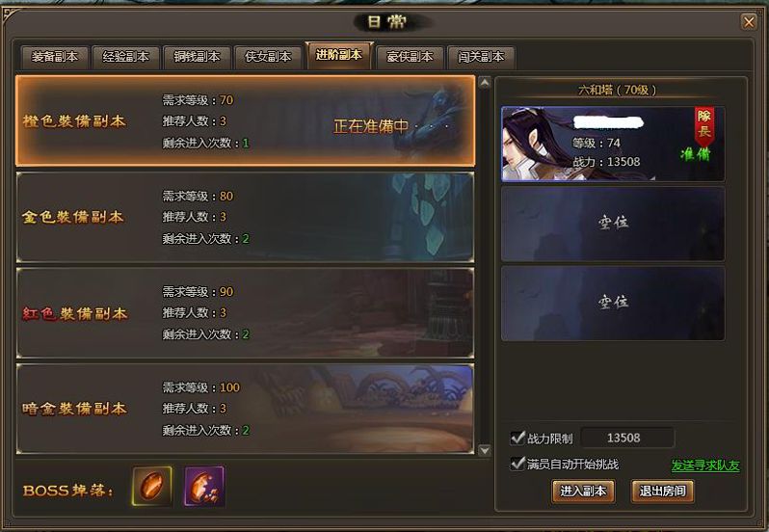This screenshot has height=532, width=769.
Task: Open the 铜钱副本 tab
Action: [x=198, y=58]
